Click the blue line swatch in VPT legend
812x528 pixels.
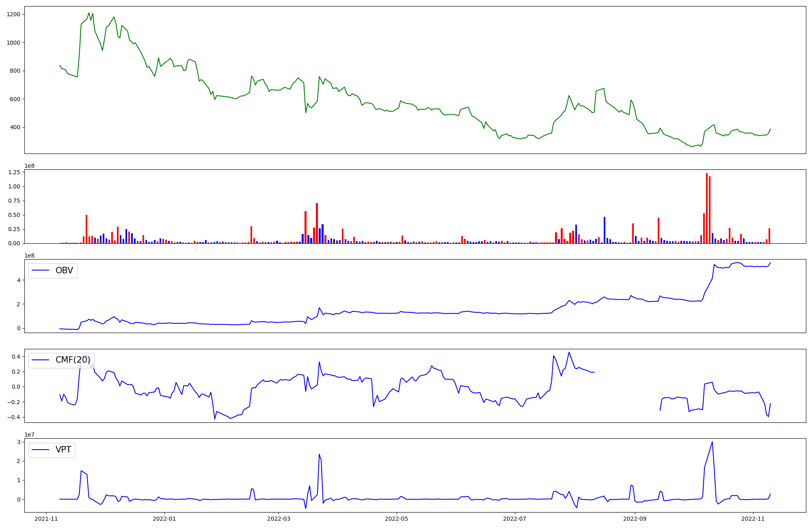point(40,450)
